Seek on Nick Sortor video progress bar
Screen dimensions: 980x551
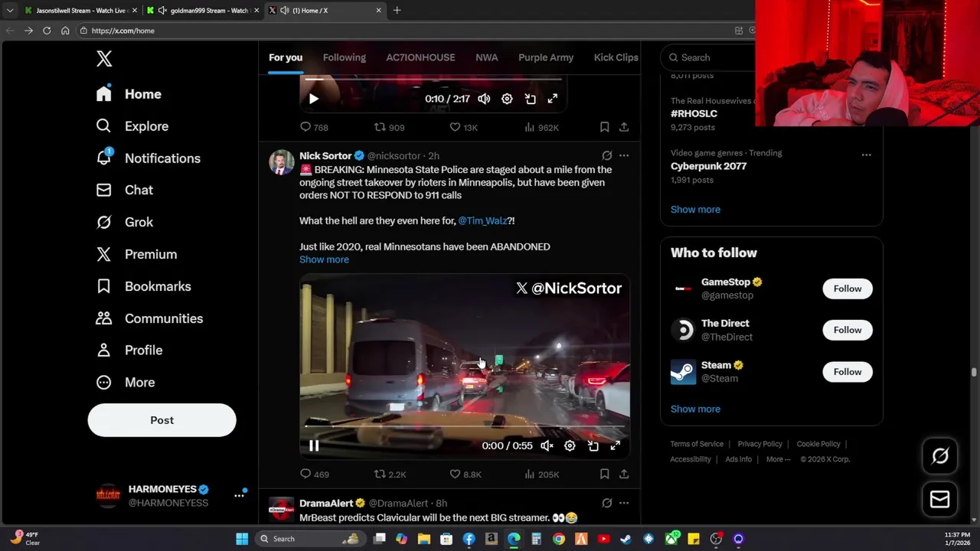point(465,426)
